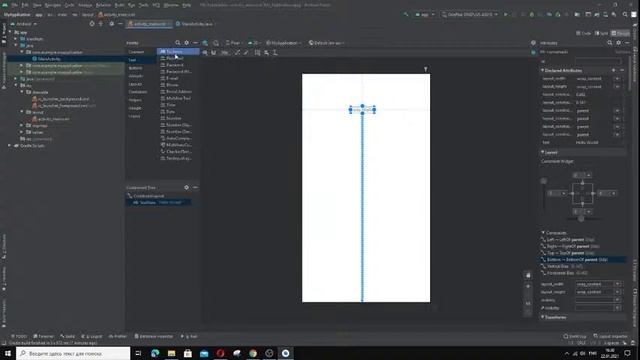The width and height of the screenshot is (640, 360).
Task: Open the Buttons palette category
Action: (136, 68)
